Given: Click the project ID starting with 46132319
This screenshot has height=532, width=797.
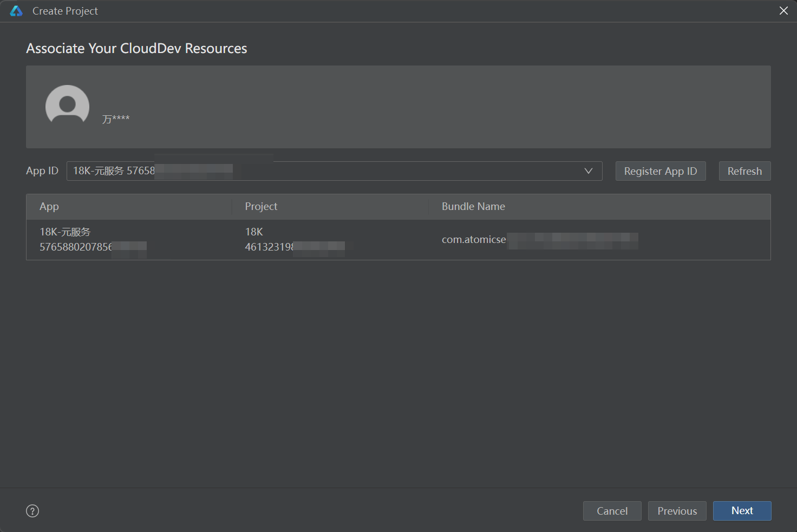Looking at the screenshot, I should click(x=269, y=247).
